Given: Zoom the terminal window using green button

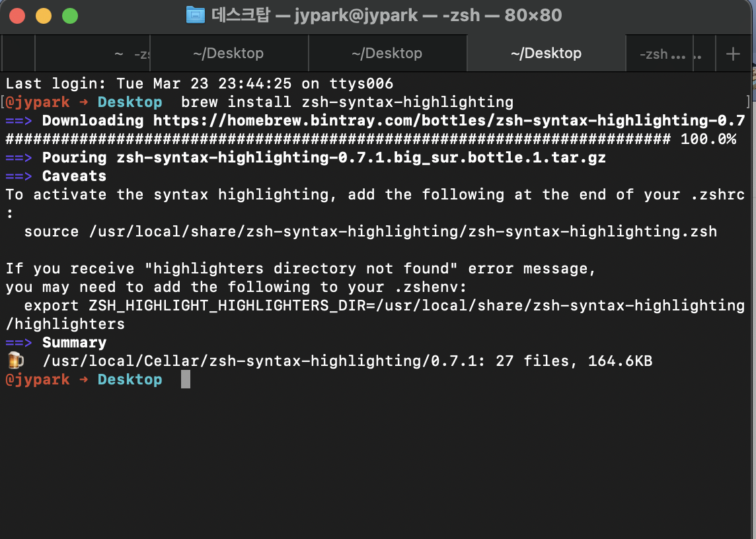Looking at the screenshot, I should tap(71, 16).
